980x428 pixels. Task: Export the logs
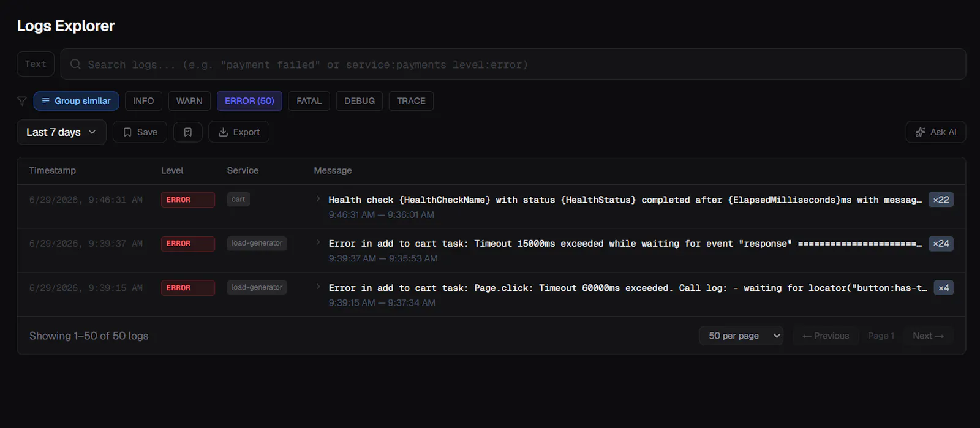tap(239, 132)
